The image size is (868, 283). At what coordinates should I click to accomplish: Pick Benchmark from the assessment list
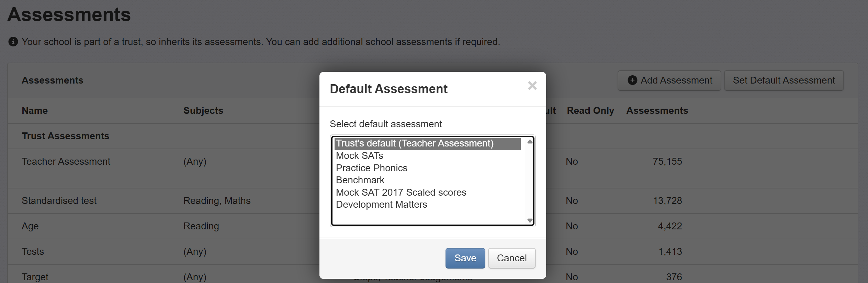[x=360, y=180]
